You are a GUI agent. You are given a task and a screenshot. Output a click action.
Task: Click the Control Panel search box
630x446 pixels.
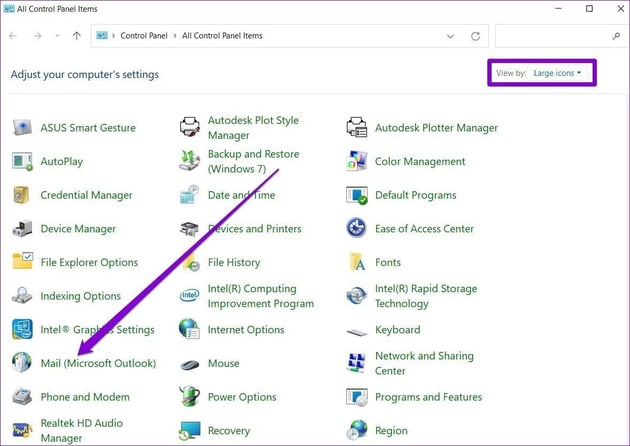[561, 36]
